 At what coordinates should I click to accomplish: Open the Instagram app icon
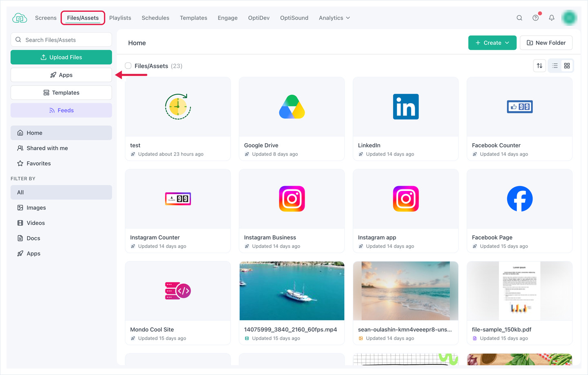coord(406,199)
